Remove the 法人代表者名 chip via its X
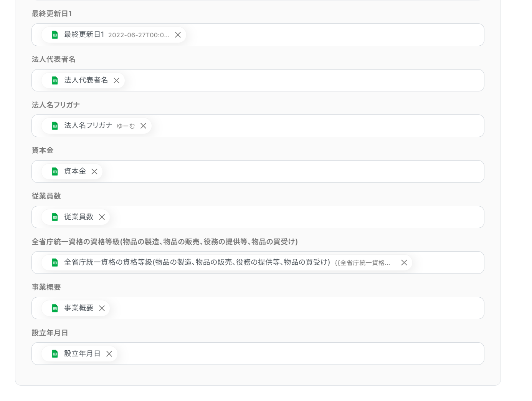The width and height of the screenshot is (532, 401). pos(117,81)
